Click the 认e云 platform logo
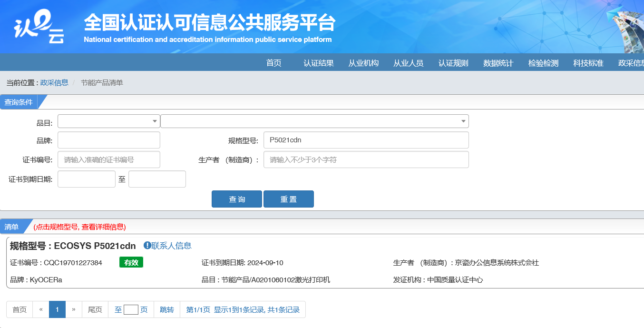 39,27
